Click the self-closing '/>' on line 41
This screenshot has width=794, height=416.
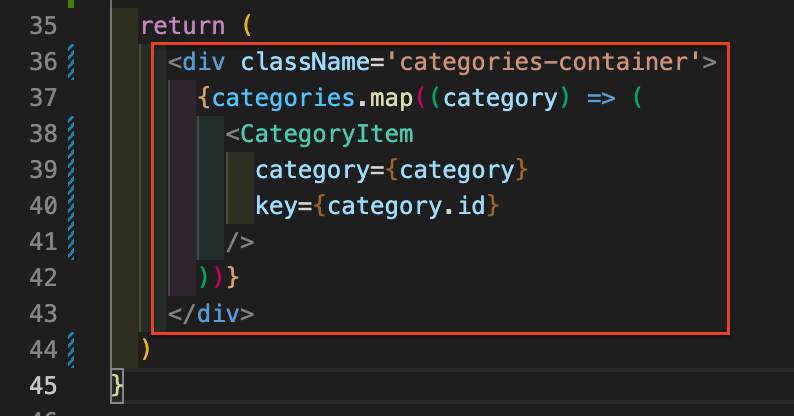[x=240, y=242]
